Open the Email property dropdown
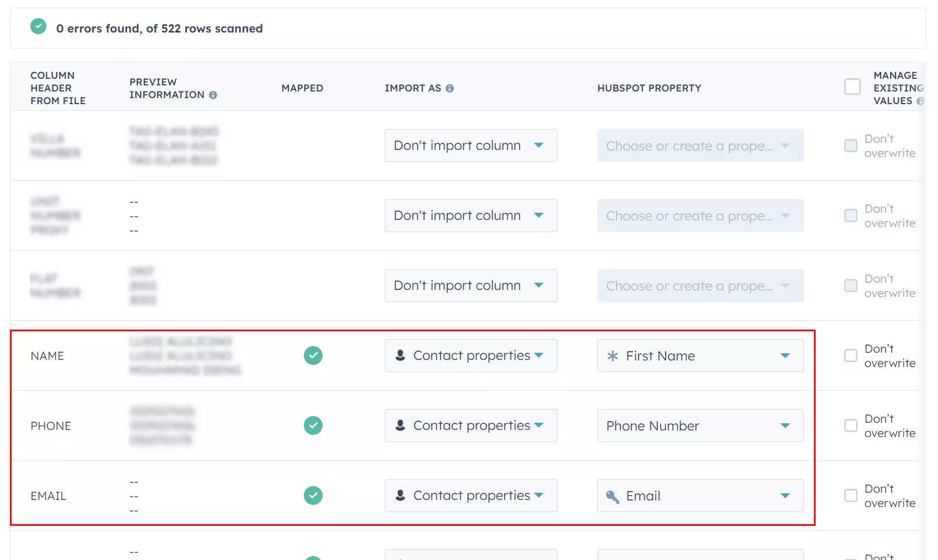This screenshot has height=560, width=938. (700, 496)
